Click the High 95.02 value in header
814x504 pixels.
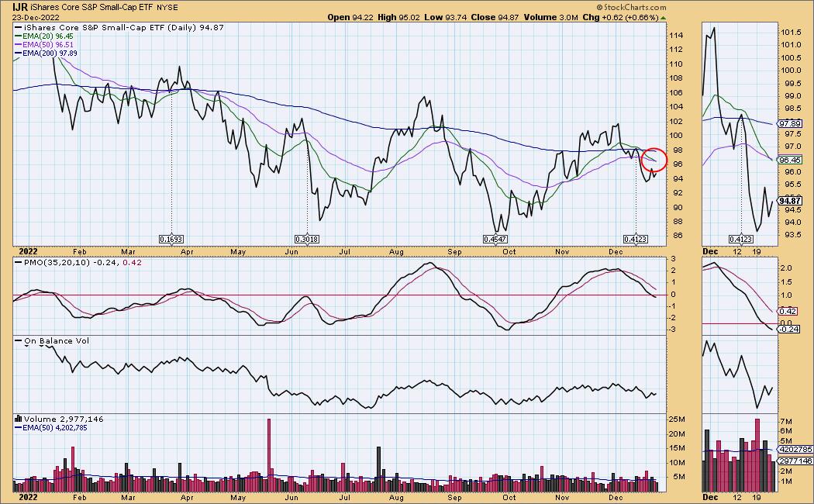coord(398,17)
